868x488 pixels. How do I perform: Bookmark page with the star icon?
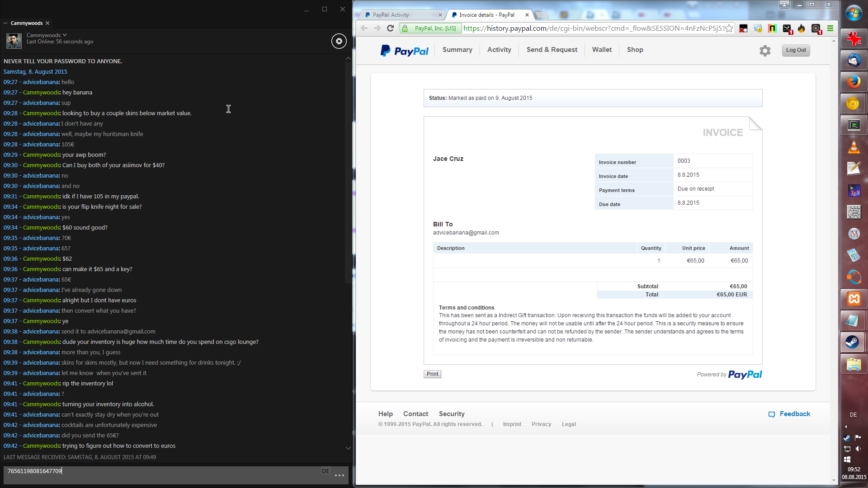click(x=729, y=28)
